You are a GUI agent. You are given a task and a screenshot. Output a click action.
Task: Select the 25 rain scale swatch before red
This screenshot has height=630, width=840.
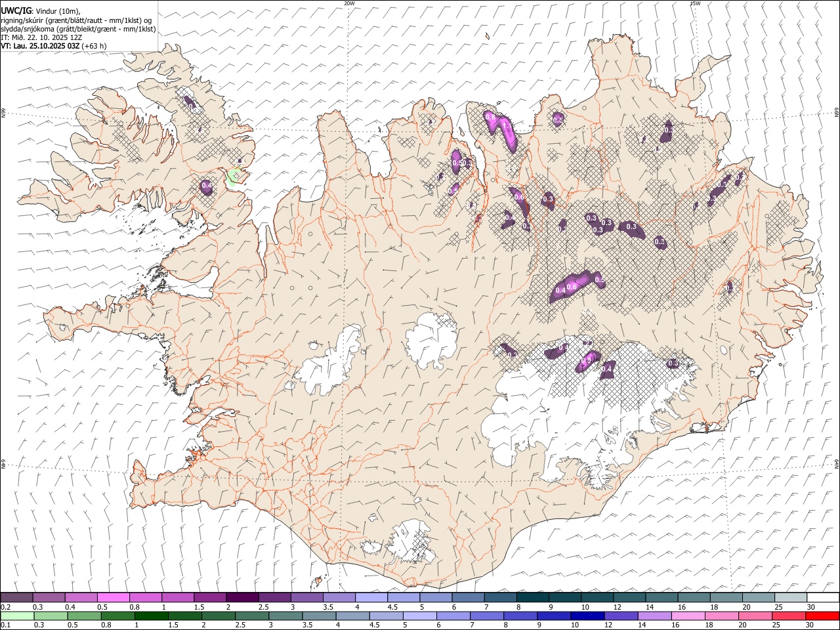[x=789, y=616]
